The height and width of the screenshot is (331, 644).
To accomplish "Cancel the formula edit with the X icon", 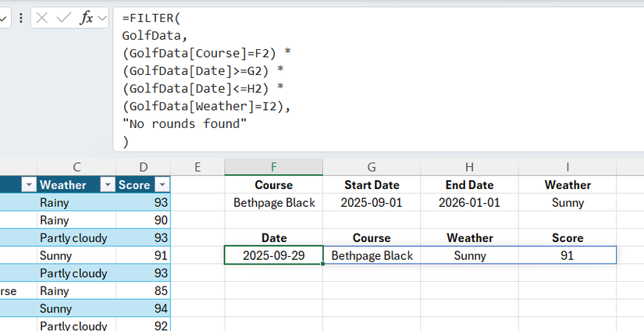I will click(x=42, y=18).
